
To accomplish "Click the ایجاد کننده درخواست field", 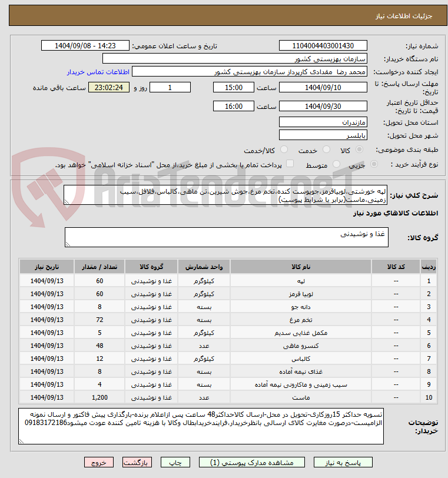I will (249, 72).
